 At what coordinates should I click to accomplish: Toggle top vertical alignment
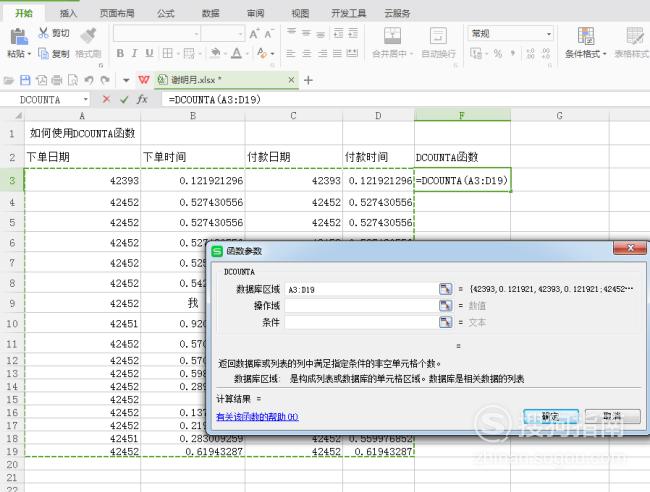pyautogui.click(x=291, y=33)
